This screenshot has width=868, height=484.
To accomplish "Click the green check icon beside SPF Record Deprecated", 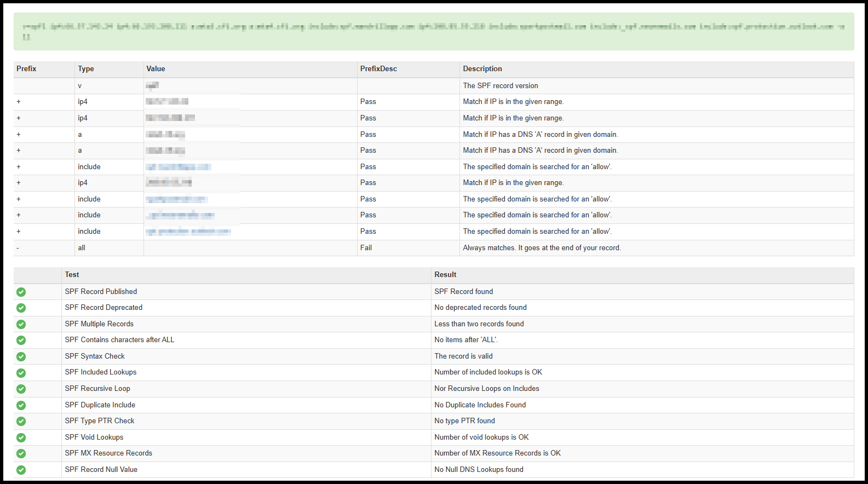I will [x=21, y=308].
